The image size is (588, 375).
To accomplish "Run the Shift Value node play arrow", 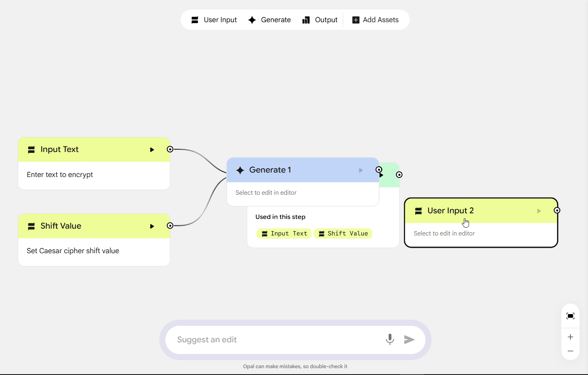I will click(152, 226).
